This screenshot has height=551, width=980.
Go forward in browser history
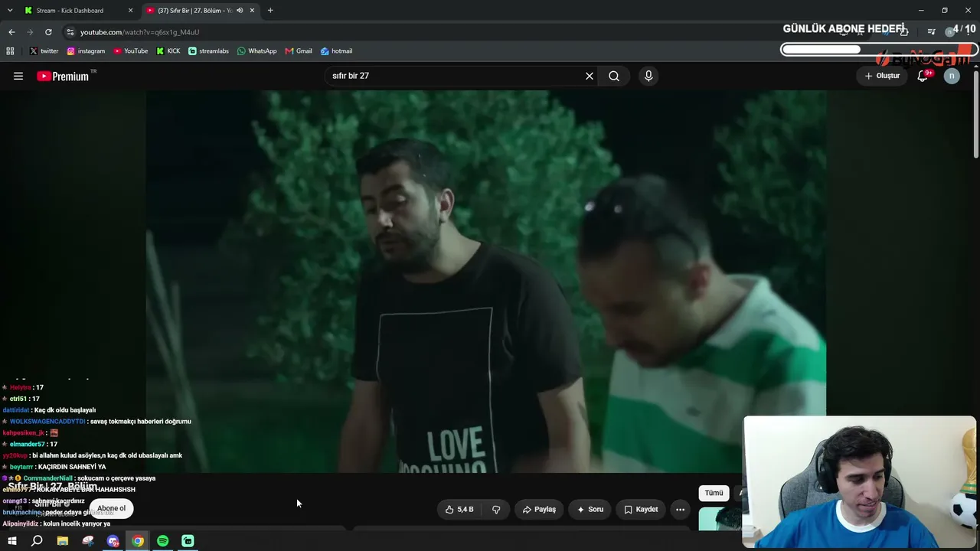click(30, 32)
